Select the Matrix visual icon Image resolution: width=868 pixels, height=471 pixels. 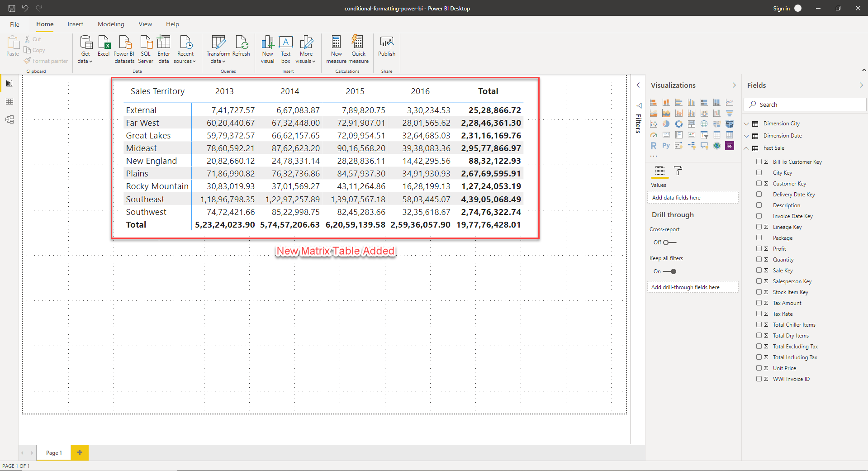tap(729, 134)
